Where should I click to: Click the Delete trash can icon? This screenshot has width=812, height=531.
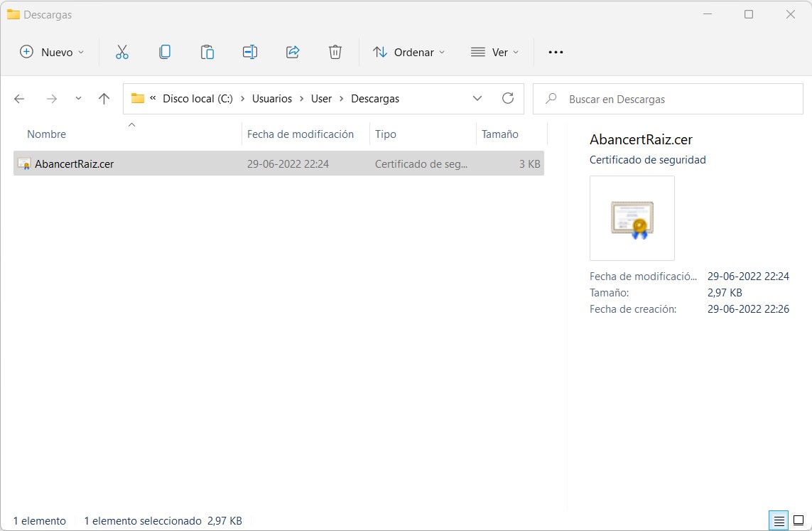tap(335, 52)
